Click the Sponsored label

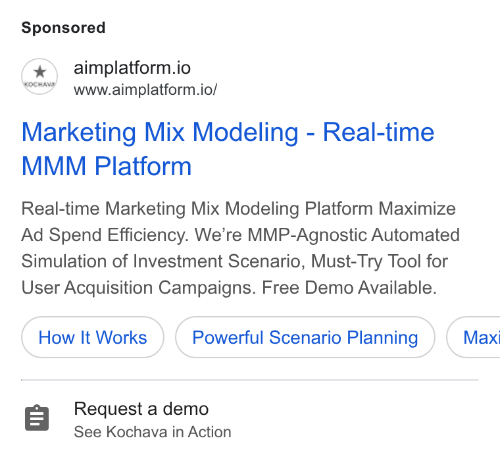point(63,28)
